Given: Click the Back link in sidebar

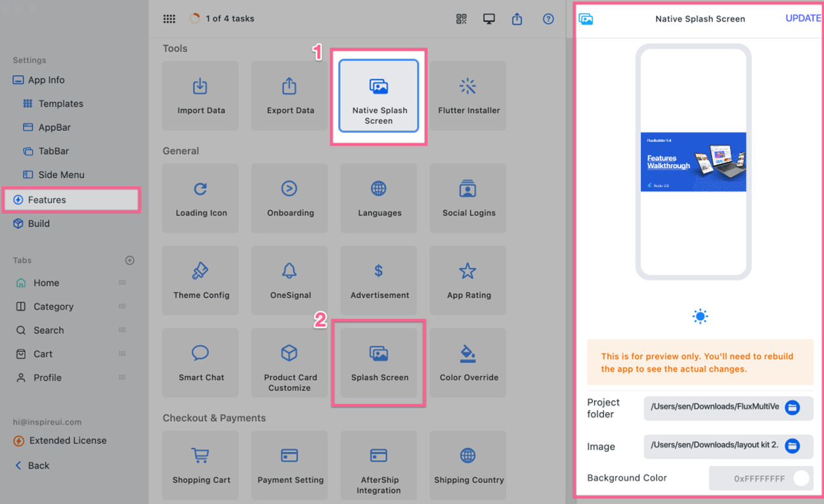Looking at the screenshot, I should (x=32, y=465).
